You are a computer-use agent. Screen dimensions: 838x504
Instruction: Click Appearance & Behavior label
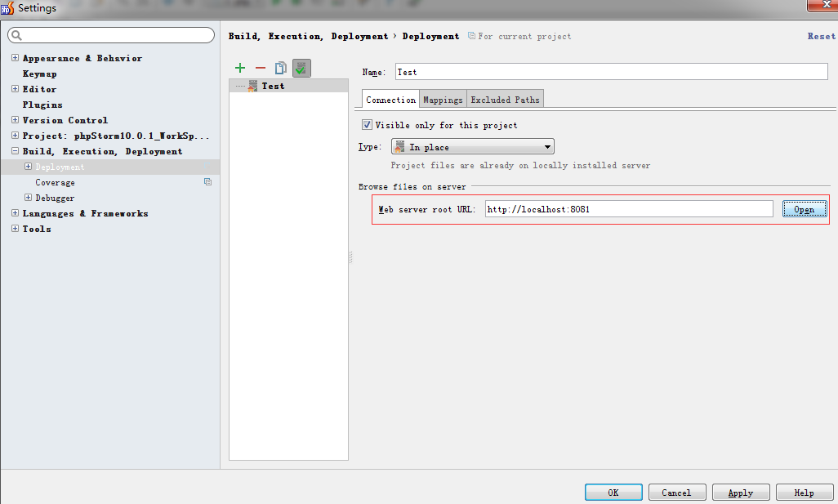(82, 58)
